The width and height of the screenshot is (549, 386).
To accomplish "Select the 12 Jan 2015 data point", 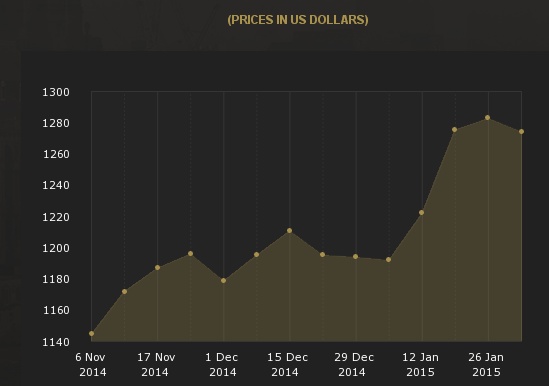I will point(422,213).
